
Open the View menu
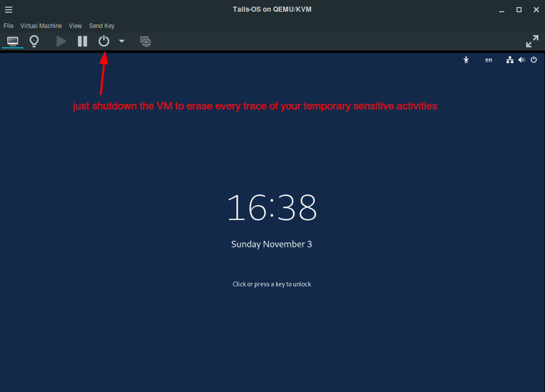coord(75,26)
